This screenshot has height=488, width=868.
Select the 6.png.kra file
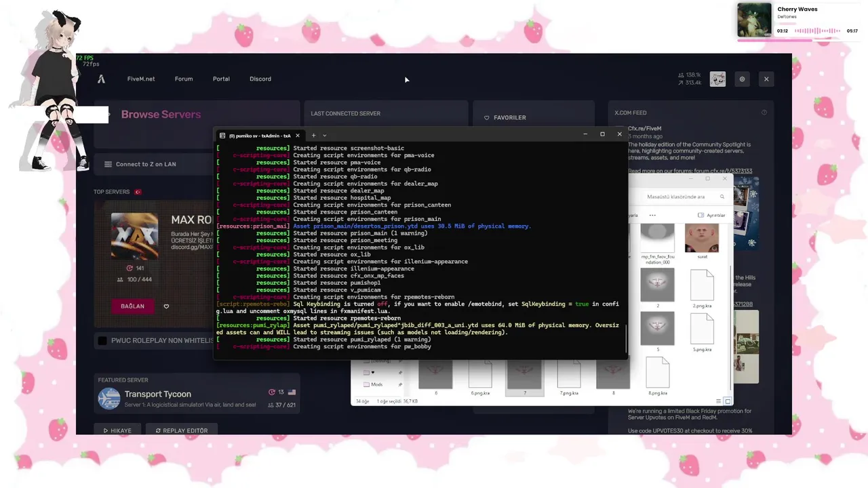point(480,379)
